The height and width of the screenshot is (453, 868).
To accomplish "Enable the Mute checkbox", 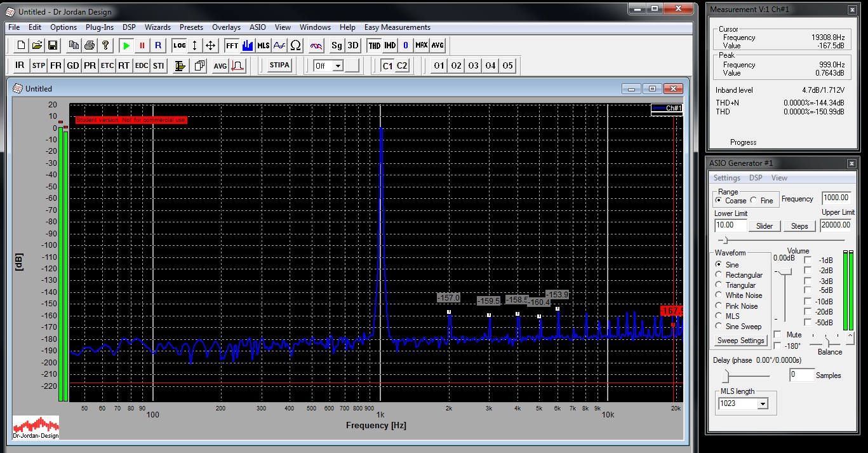I will (x=778, y=334).
